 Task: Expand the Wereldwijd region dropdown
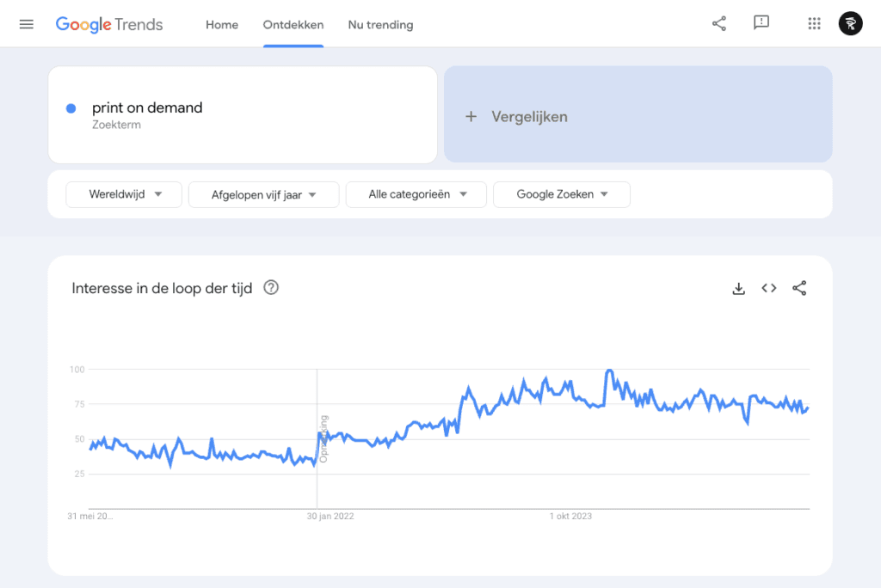[125, 194]
